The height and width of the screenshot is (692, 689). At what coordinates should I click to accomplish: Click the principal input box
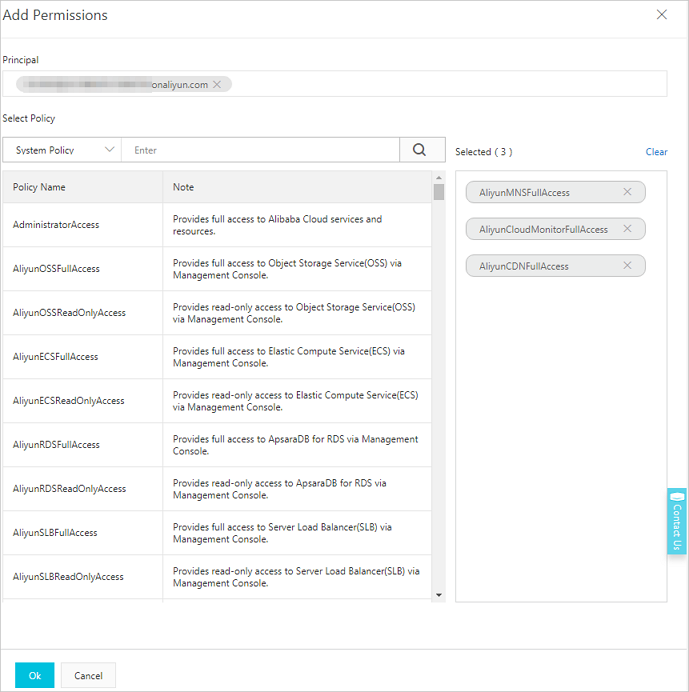335,84
